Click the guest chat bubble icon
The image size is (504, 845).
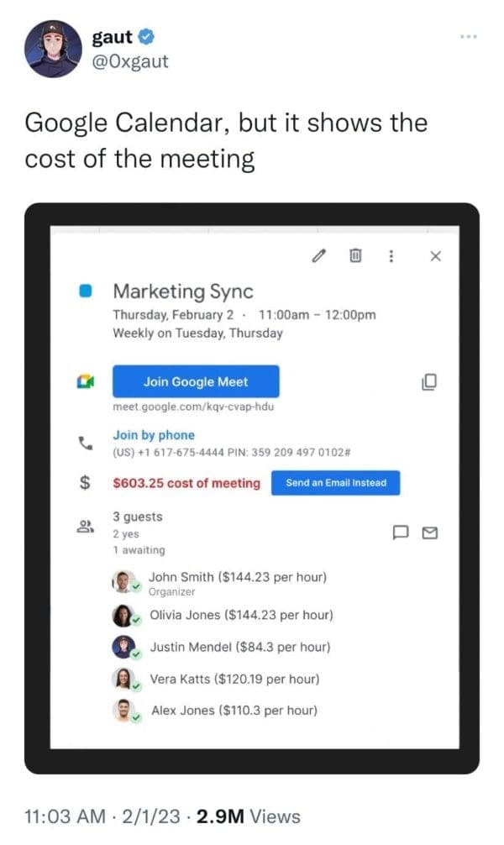click(401, 532)
